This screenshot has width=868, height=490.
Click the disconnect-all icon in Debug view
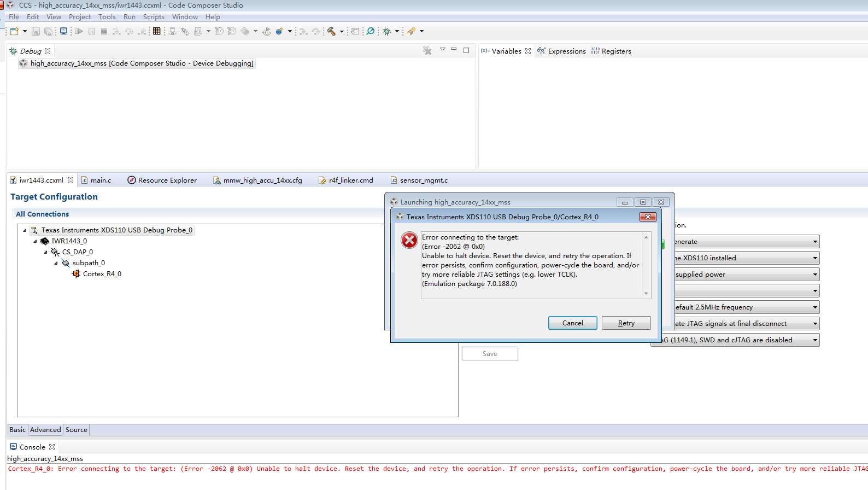[x=427, y=50]
